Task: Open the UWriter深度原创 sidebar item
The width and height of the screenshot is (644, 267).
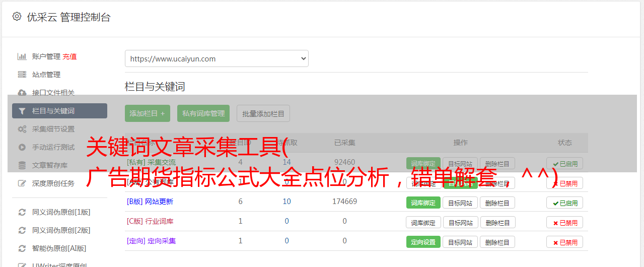Action: coord(59,264)
